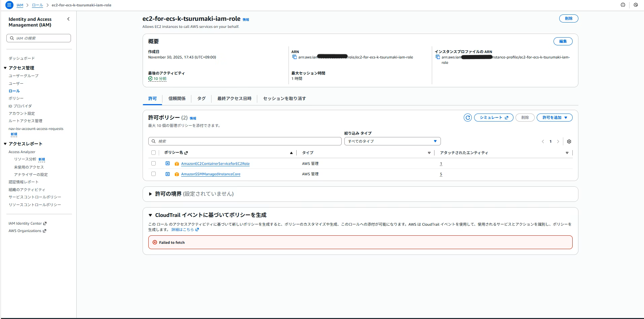Click the external link icon by ポリシー名

[186, 153]
